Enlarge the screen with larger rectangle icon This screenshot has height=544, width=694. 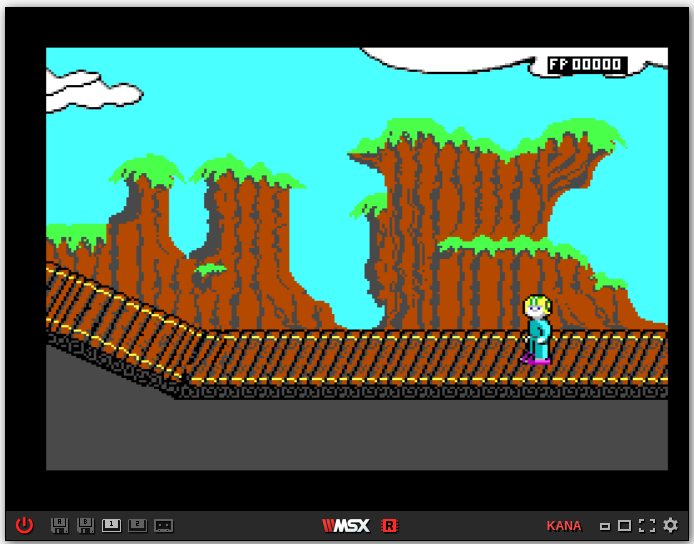(625, 526)
